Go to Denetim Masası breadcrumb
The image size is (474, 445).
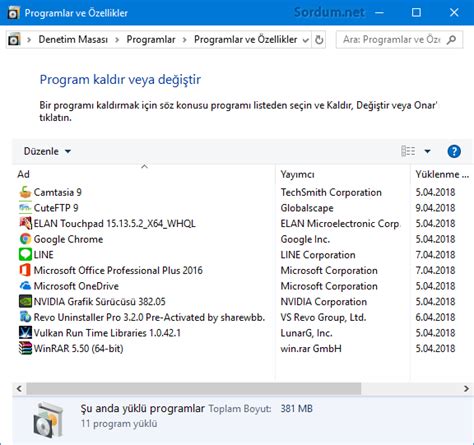click(x=73, y=40)
